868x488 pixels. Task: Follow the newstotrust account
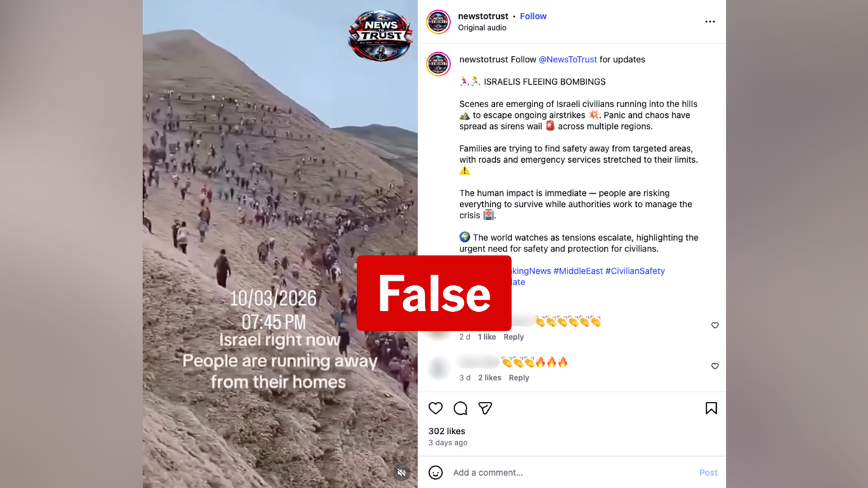click(533, 16)
